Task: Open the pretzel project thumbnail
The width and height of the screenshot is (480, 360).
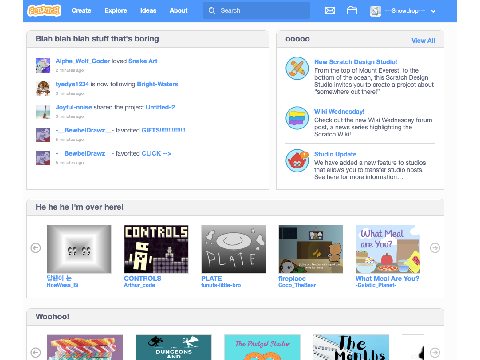Action: pyautogui.click(x=262, y=347)
